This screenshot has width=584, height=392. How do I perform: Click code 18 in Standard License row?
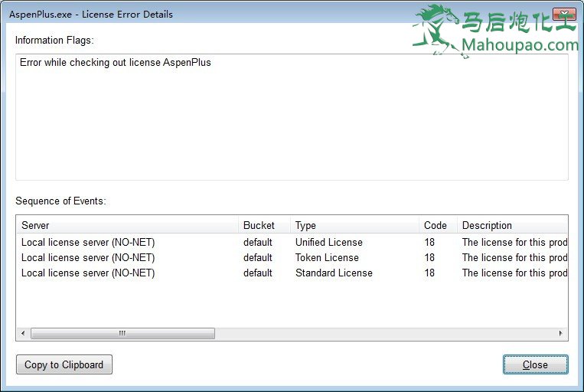[429, 273]
